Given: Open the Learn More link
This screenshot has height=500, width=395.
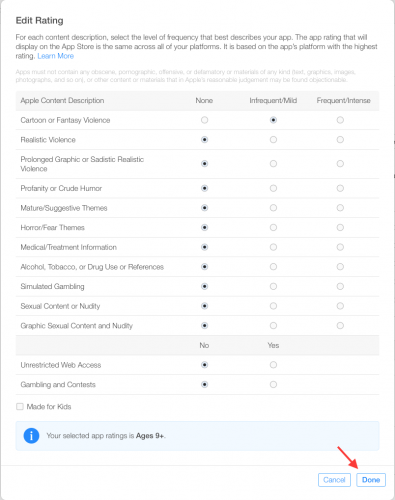Looking at the screenshot, I should point(56,56).
